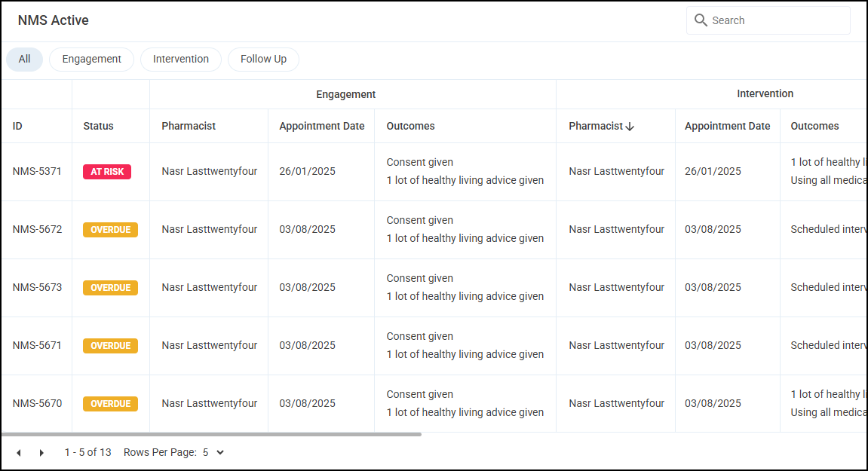The height and width of the screenshot is (471, 868).
Task: Click ID NMS-5670
Action: click(x=37, y=404)
